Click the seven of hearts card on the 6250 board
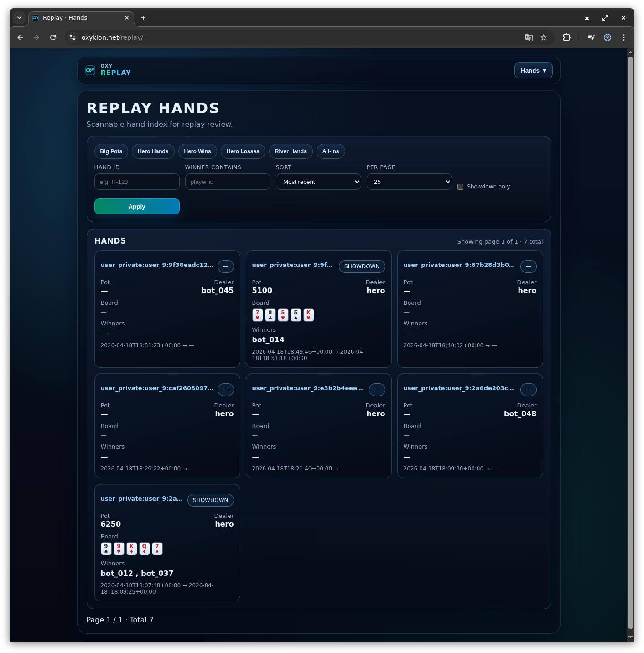The width and height of the screenshot is (644, 653). click(x=157, y=549)
